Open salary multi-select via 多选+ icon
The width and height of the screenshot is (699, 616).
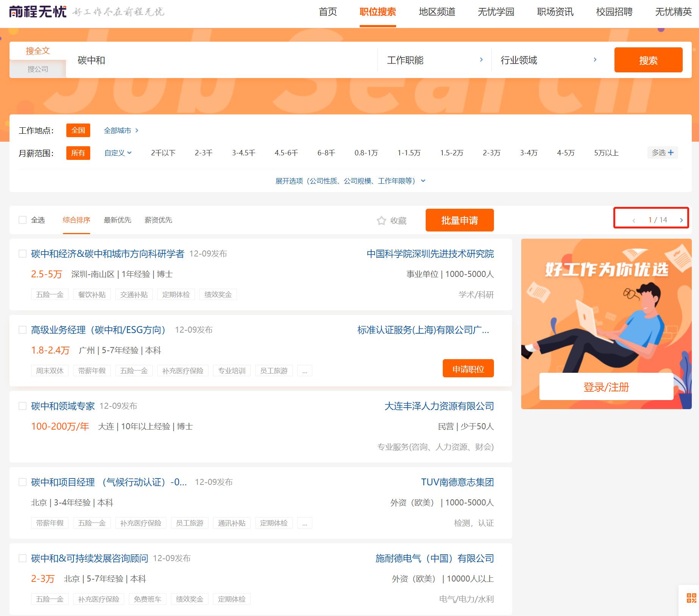pos(662,153)
